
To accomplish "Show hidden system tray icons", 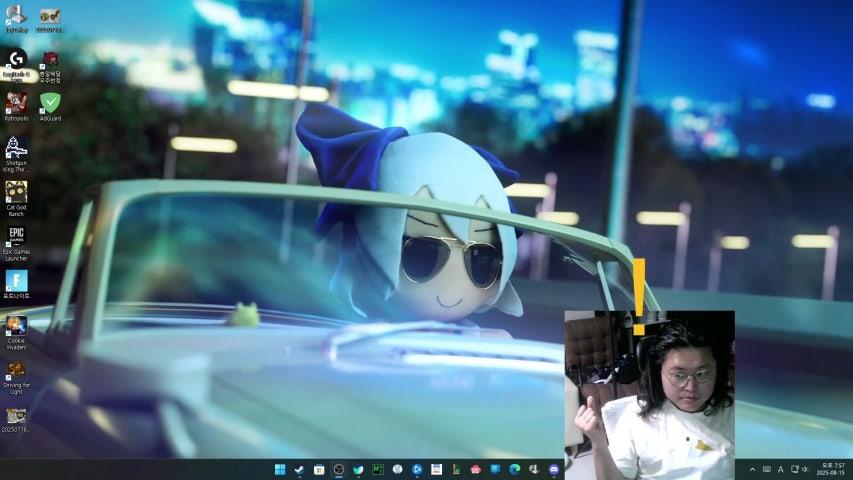I will click(752, 469).
